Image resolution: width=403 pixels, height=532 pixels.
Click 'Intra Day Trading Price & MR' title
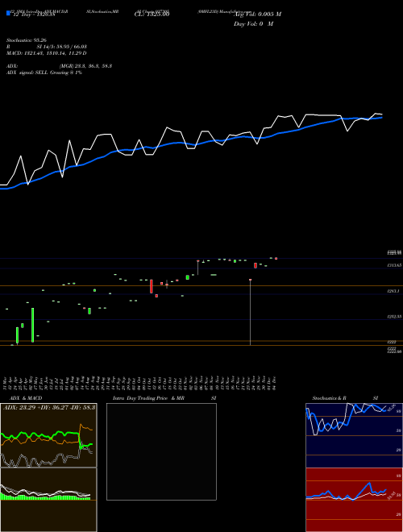pos(148,398)
